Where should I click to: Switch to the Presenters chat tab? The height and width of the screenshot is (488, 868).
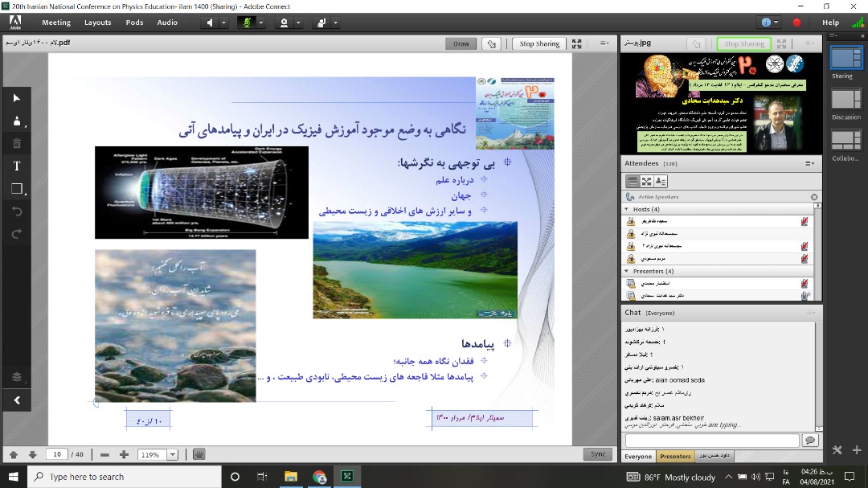[675, 457]
